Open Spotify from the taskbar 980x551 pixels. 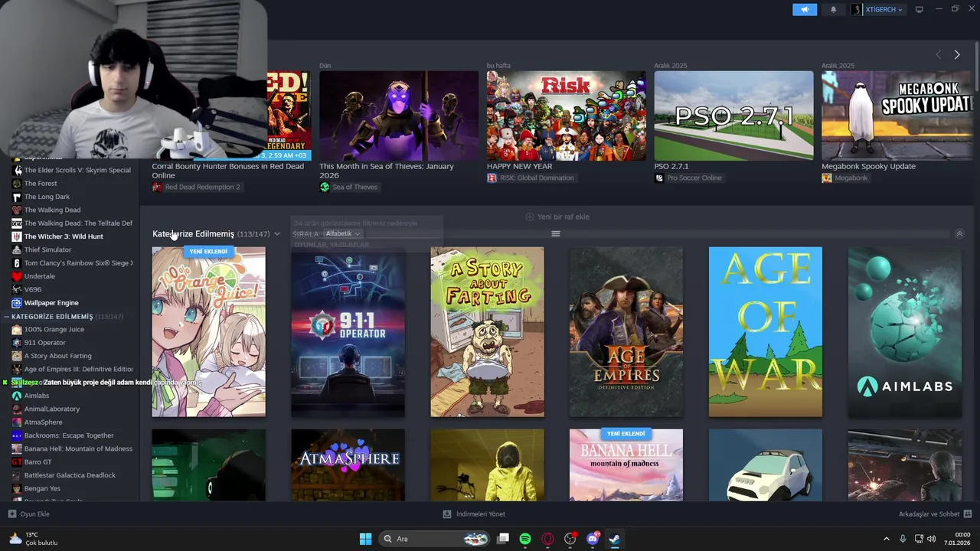(x=525, y=539)
